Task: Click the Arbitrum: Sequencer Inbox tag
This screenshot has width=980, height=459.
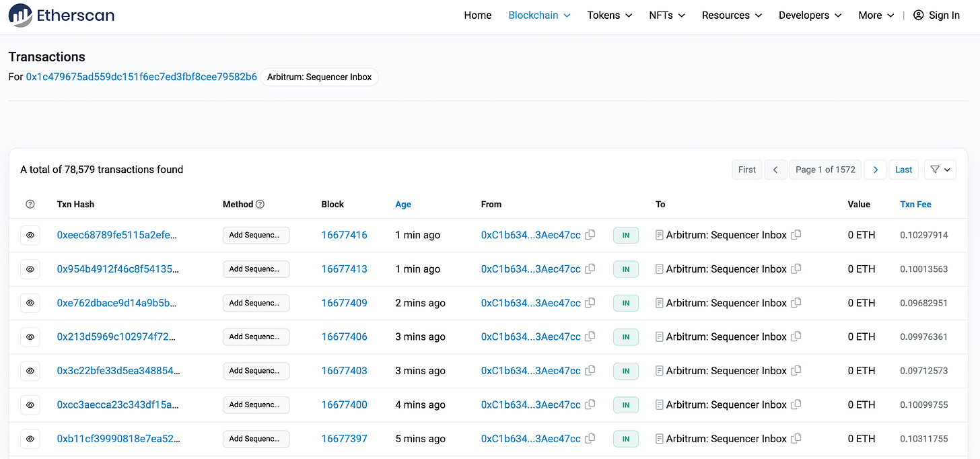Action: (x=320, y=77)
